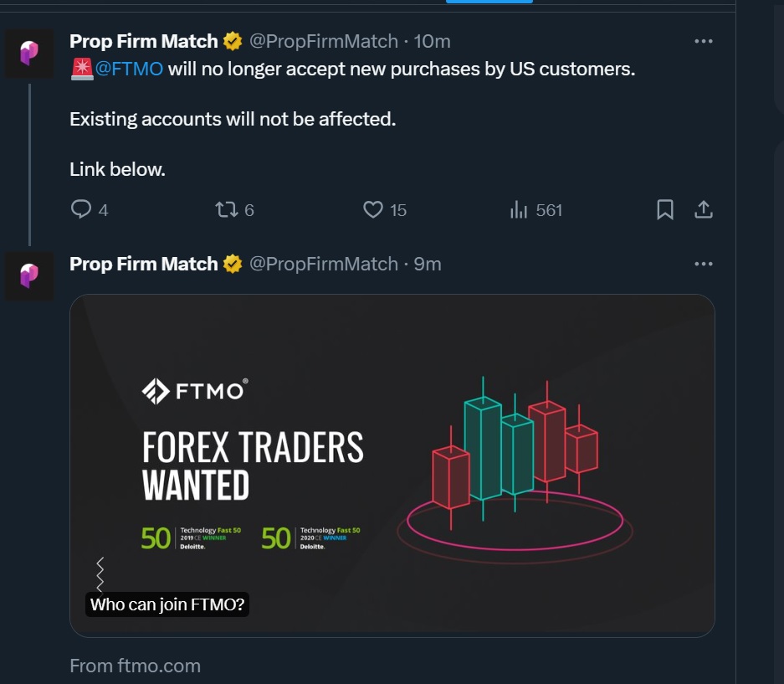
Task: Like the FTMO US customers tweet
Action: (373, 209)
